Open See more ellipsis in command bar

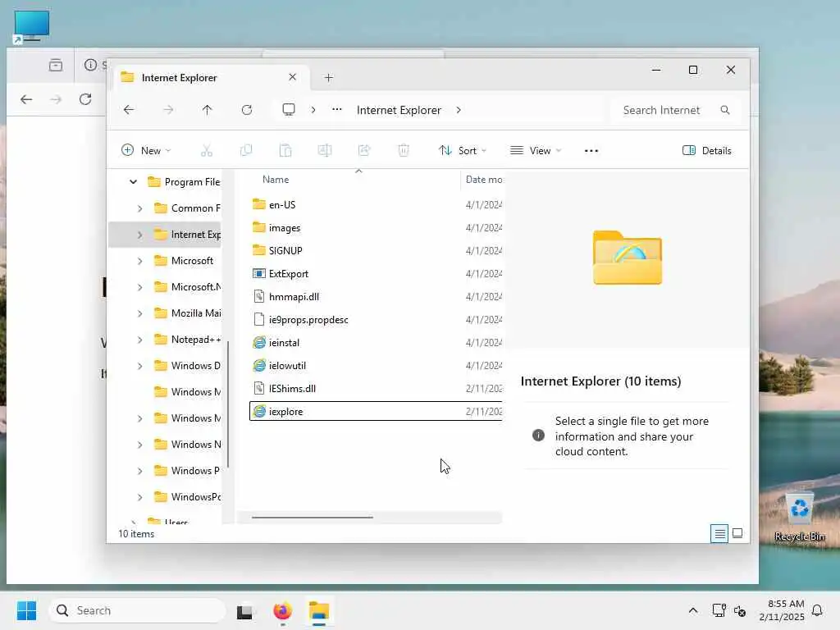click(591, 151)
